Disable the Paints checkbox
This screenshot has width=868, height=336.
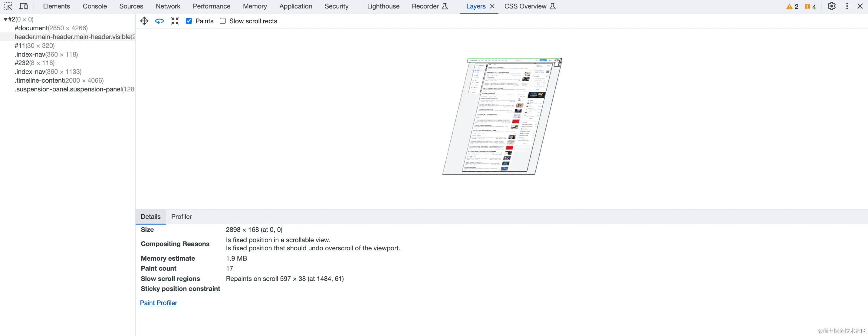(x=189, y=21)
